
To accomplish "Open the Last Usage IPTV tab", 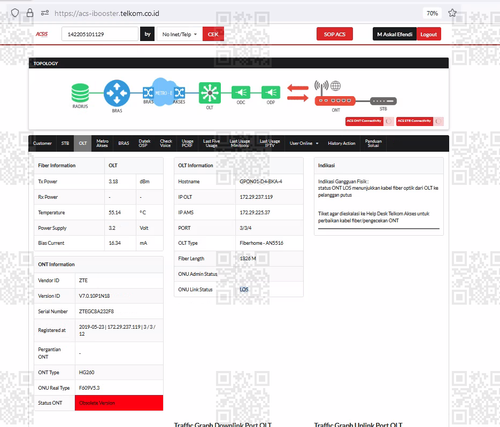I will [x=270, y=143].
